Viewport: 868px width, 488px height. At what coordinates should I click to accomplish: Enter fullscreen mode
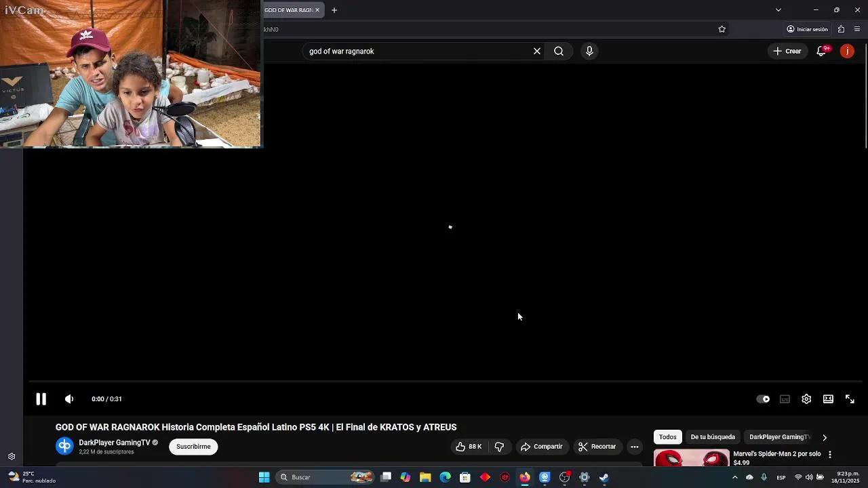(x=850, y=399)
